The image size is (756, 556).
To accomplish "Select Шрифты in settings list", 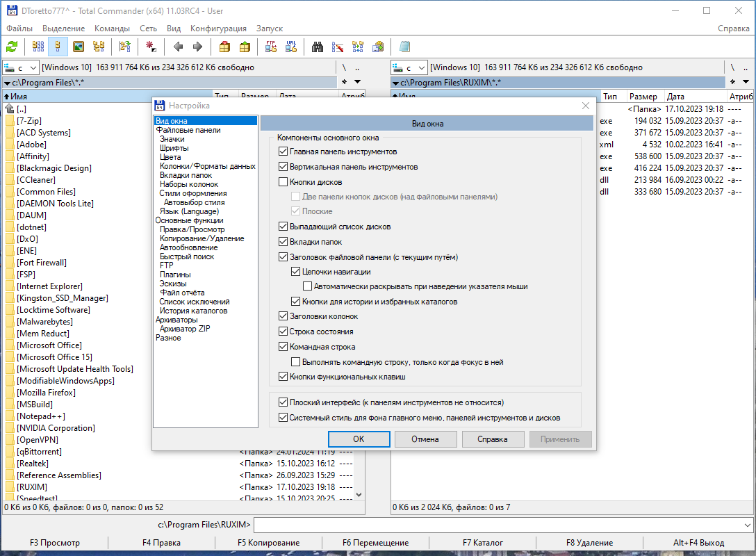I will (x=174, y=148).
